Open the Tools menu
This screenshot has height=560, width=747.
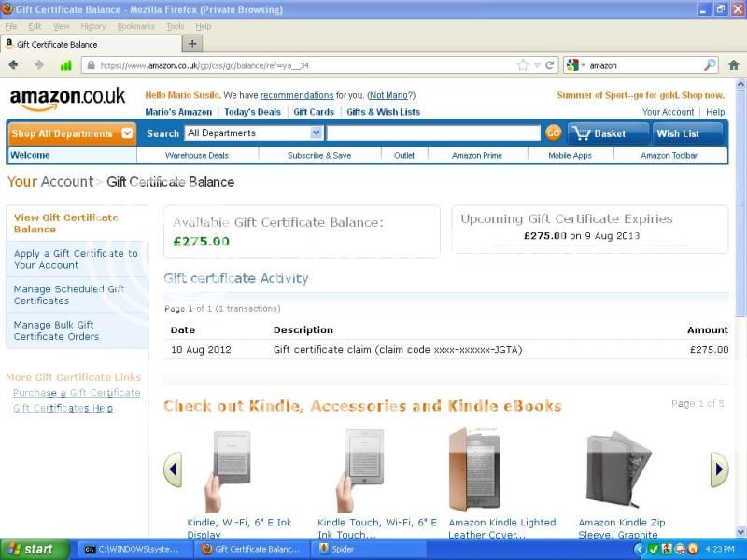(x=175, y=26)
